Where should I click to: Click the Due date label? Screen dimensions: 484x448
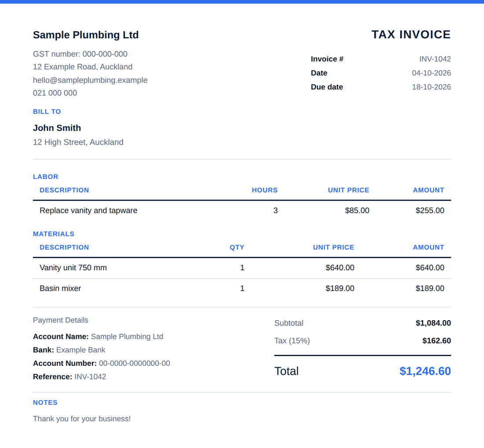327,87
